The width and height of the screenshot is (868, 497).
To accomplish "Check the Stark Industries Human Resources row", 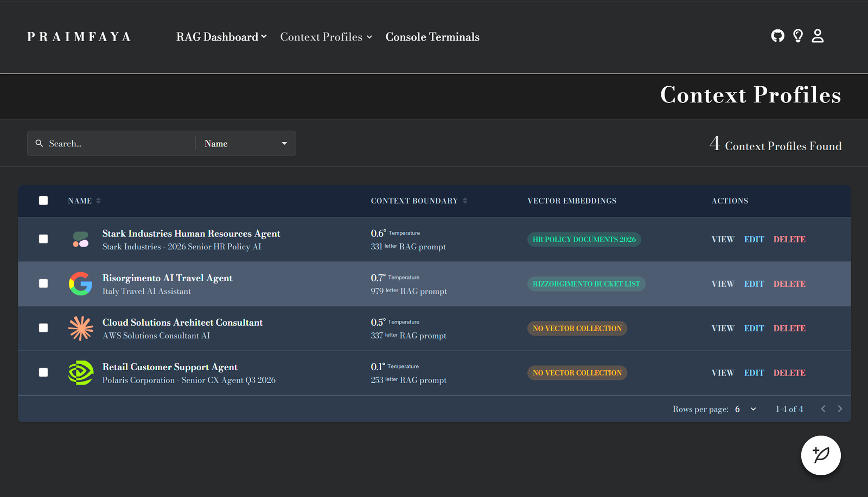I will click(43, 239).
